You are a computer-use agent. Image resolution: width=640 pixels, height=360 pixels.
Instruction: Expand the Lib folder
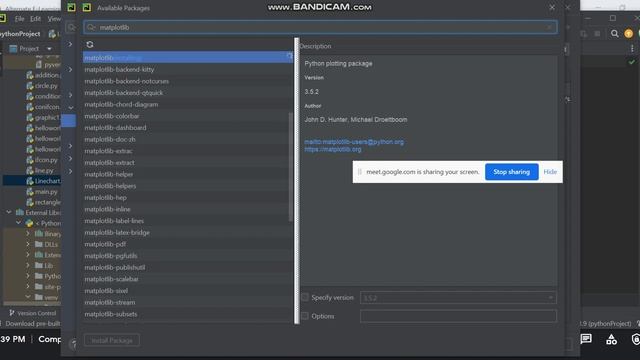(28, 265)
